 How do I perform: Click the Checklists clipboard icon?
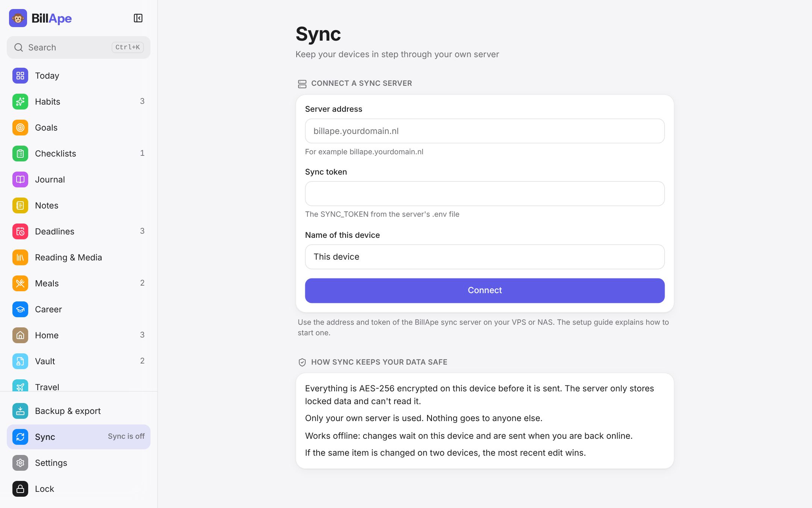[x=20, y=154]
